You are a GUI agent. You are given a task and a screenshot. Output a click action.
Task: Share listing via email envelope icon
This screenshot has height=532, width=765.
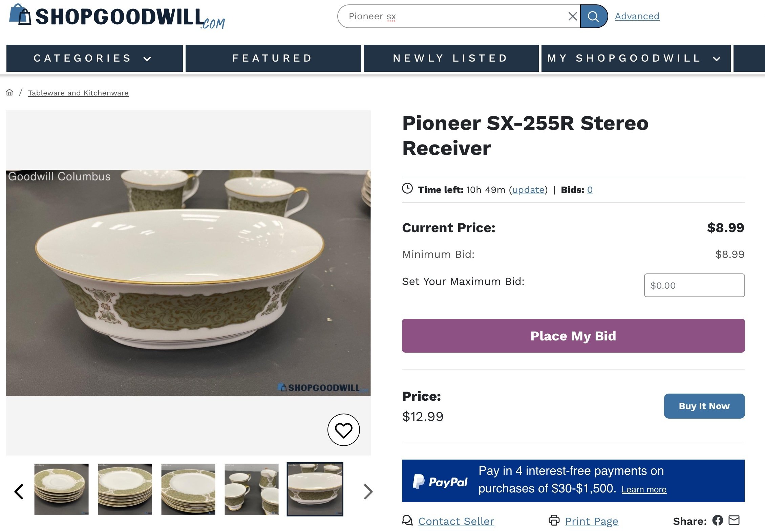(x=734, y=520)
